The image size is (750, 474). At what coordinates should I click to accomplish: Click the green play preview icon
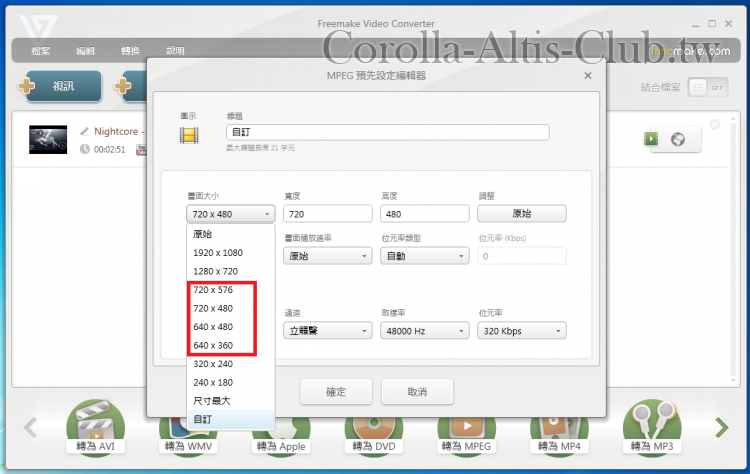click(x=651, y=139)
